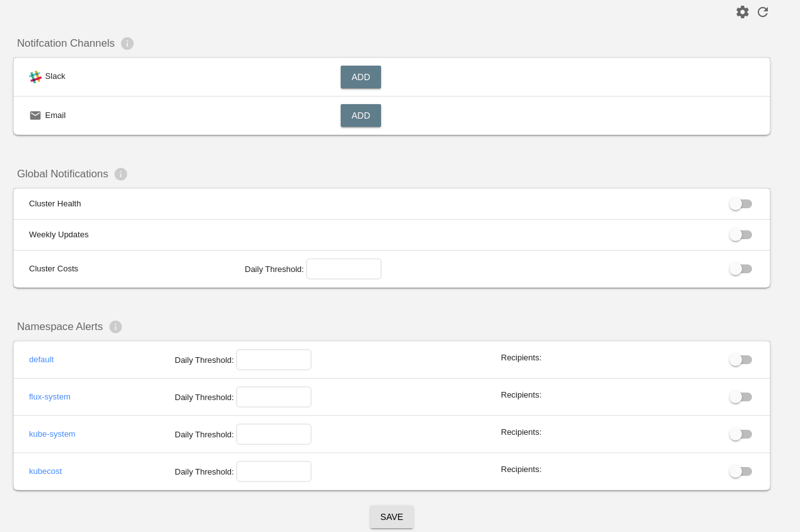
Task: Click the Cluster Costs label
Action: [54, 269]
